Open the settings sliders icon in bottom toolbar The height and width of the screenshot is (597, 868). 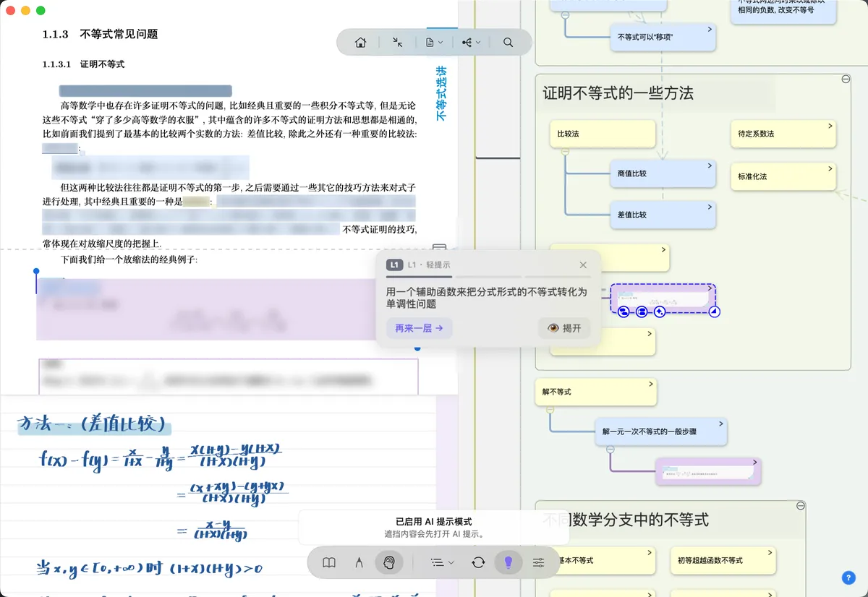(x=538, y=562)
